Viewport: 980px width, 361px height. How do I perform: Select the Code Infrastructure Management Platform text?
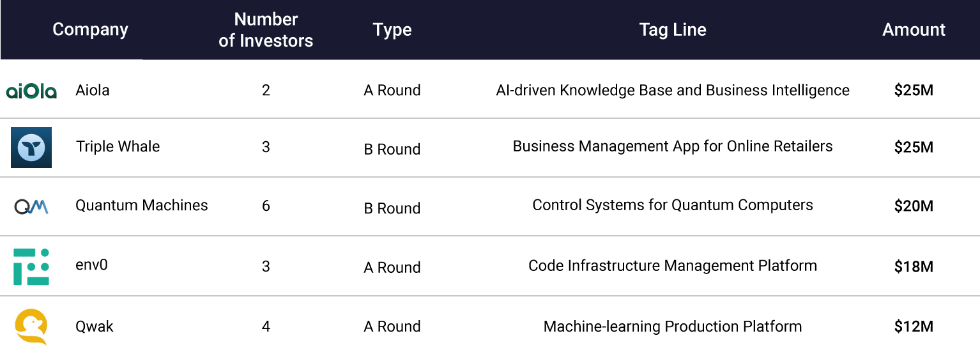(x=673, y=266)
